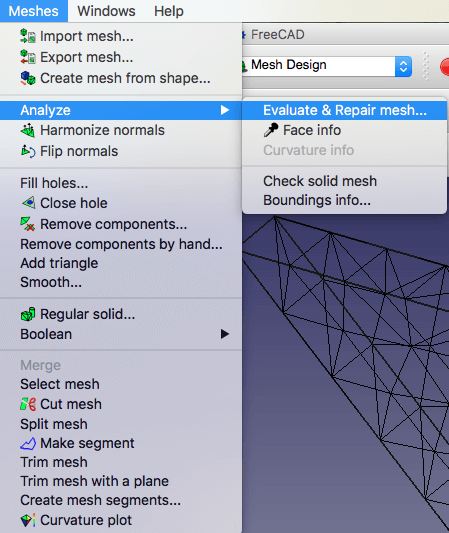Click the Curvature plot icon
This screenshot has width=449, height=533.
(x=28, y=520)
